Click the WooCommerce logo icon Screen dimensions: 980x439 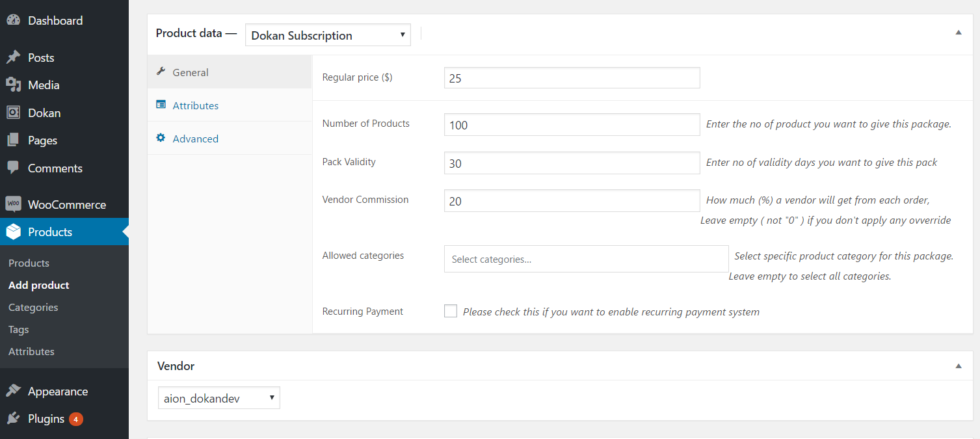[x=13, y=204]
